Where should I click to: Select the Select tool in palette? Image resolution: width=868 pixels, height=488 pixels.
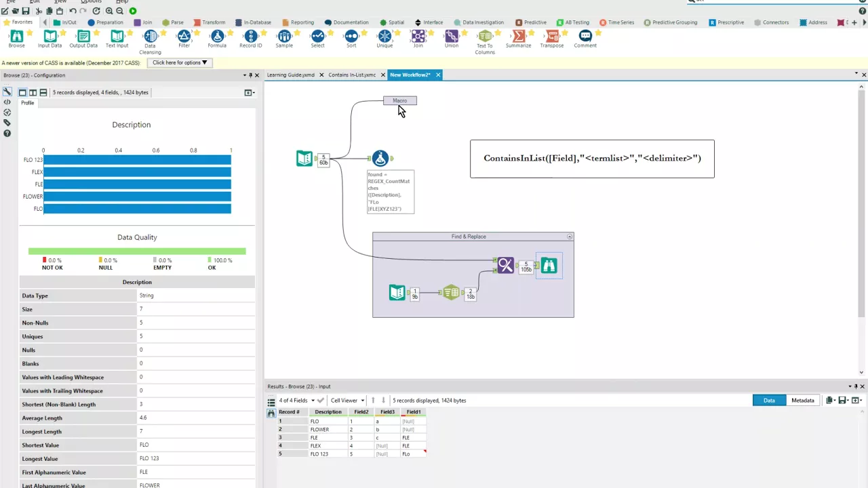(x=317, y=39)
